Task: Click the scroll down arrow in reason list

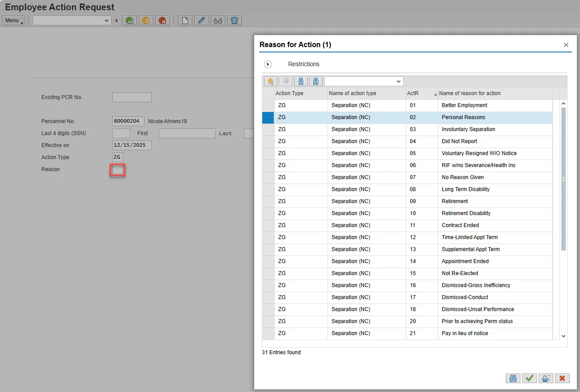Action: pyautogui.click(x=564, y=336)
